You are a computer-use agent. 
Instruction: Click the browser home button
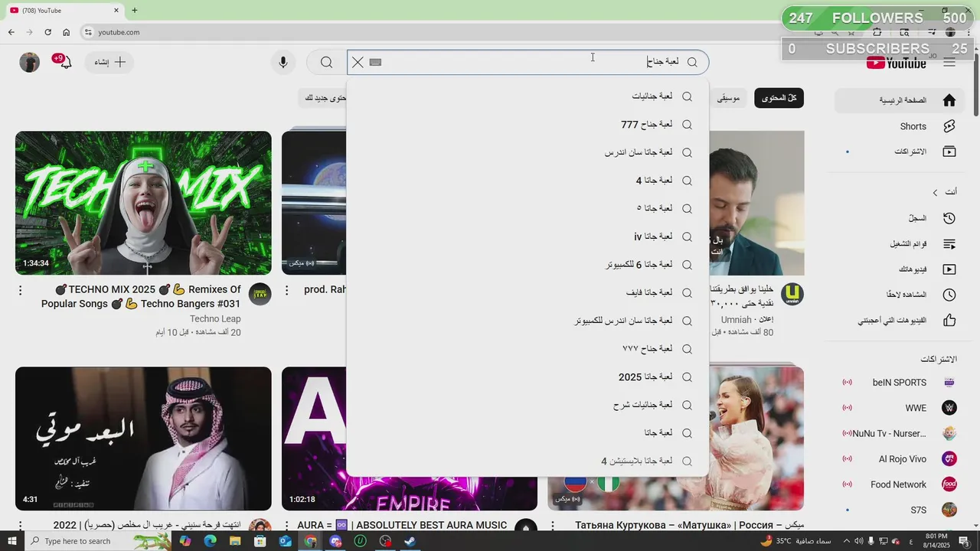click(66, 32)
